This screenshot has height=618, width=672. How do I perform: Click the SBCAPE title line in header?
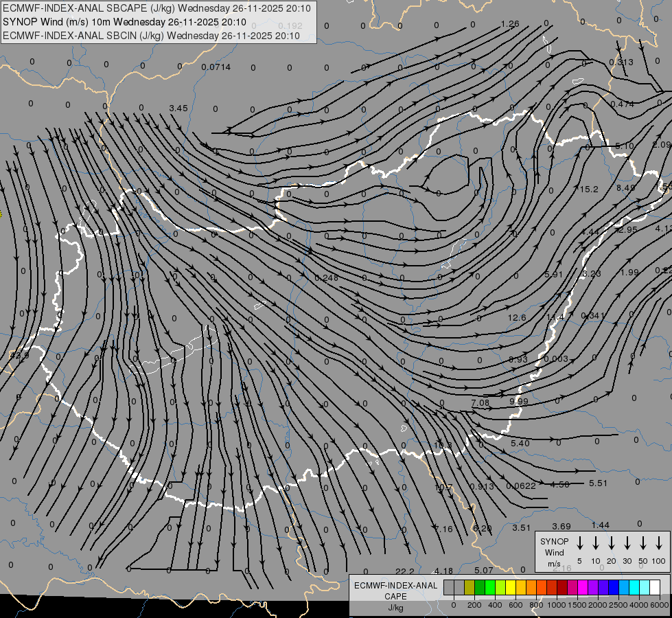[157, 8]
